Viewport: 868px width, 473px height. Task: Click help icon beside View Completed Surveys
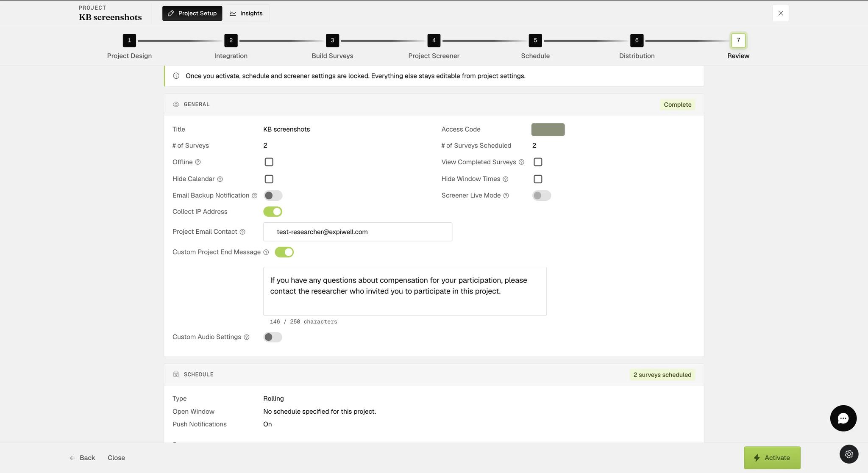pos(521,162)
